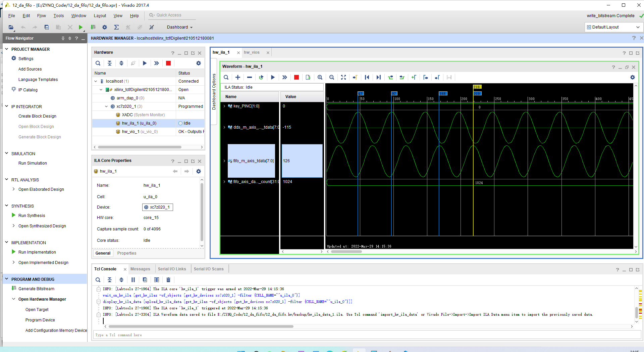The image size is (644, 352).
Task: Zoom in on the waveform
Action: point(320,77)
